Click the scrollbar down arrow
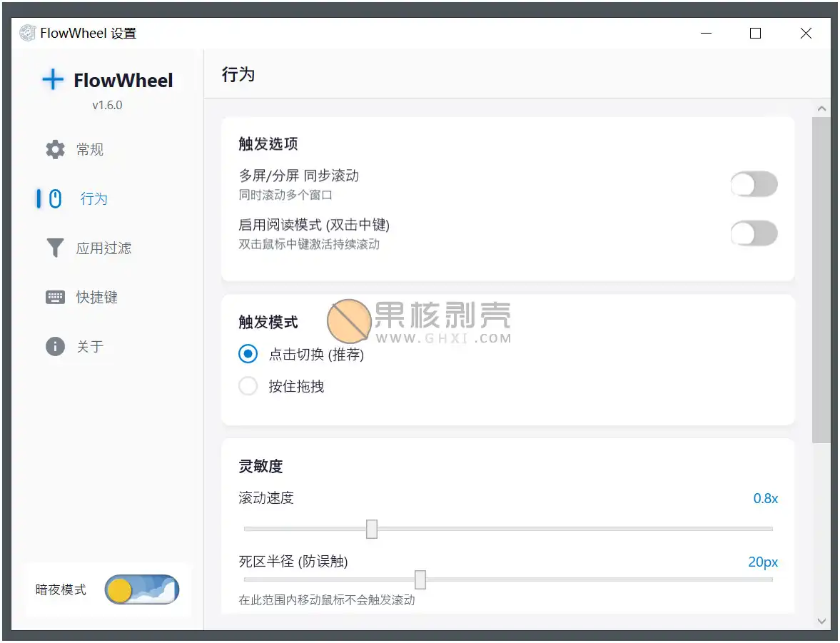The image size is (840, 643). (x=821, y=620)
